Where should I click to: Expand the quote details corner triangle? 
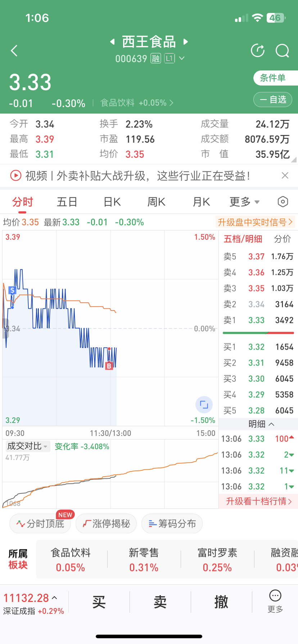[x=294, y=160]
